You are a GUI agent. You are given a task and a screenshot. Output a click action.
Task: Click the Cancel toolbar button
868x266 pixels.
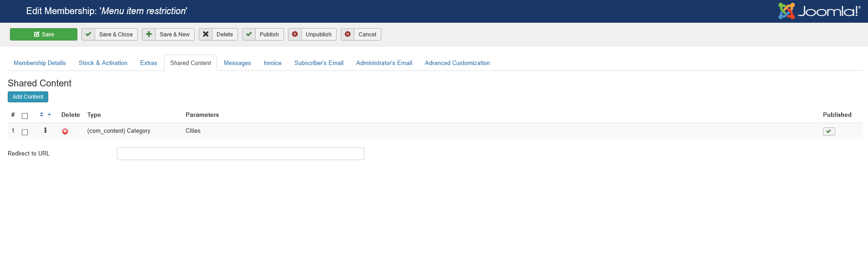361,35
